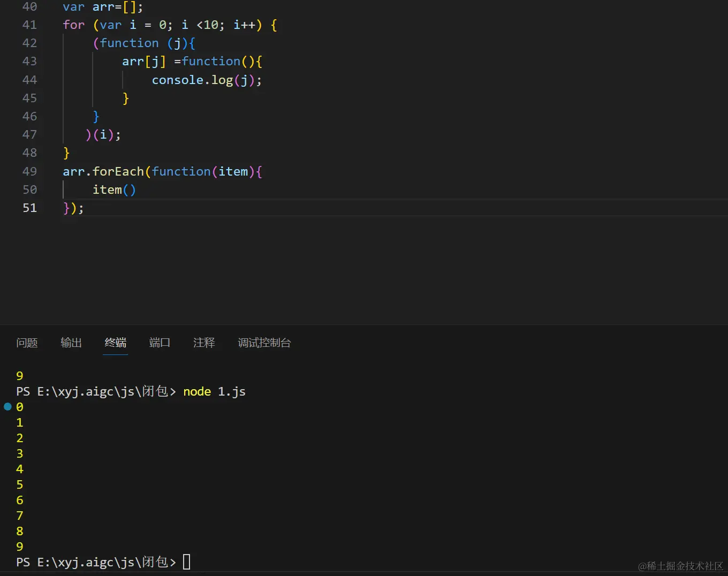Click '(function (j){' on line 42
Viewport: 728px width, 576px height.
click(144, 43)
